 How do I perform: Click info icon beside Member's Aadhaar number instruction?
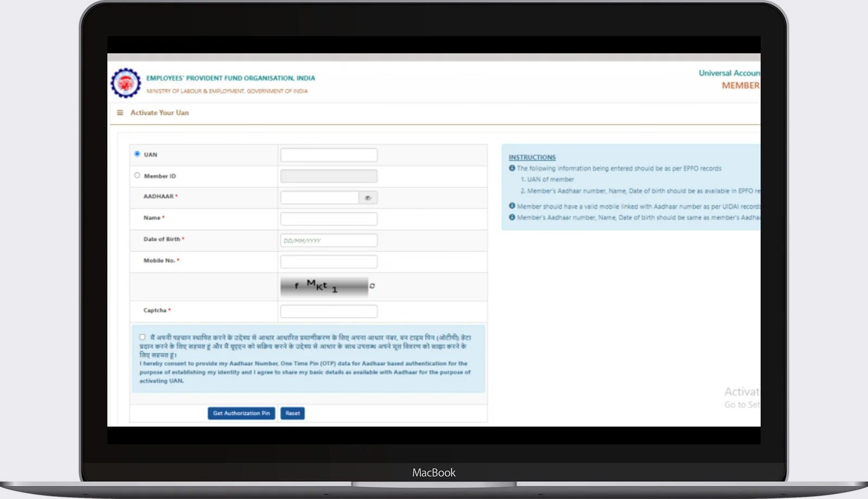tap(512, 217)
